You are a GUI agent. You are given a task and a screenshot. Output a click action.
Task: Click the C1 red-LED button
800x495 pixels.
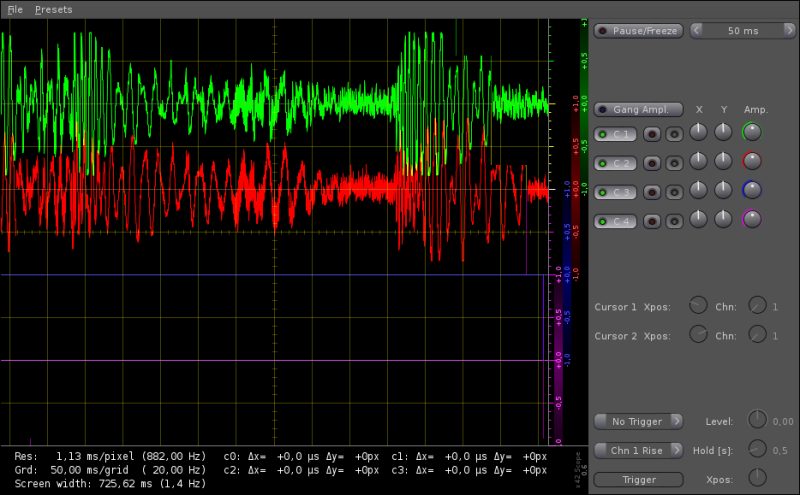click(651, 133)
